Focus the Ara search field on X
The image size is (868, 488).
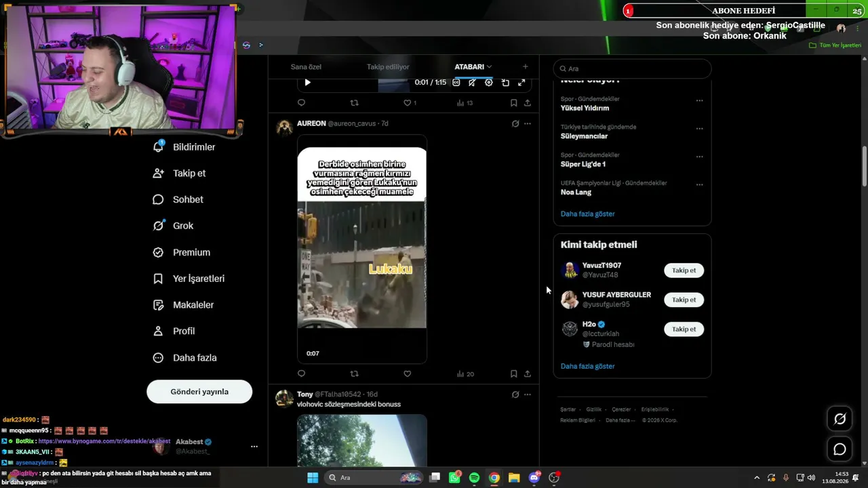click(x=632, y=68)
